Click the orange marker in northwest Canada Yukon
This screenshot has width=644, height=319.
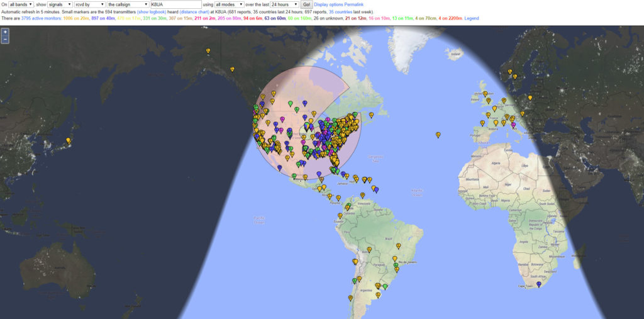pos(233,69)
